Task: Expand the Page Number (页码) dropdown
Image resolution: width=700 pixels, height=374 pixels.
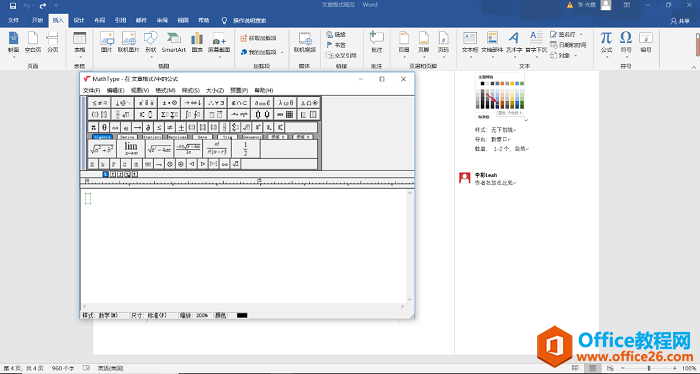Action: coord(443,57)
